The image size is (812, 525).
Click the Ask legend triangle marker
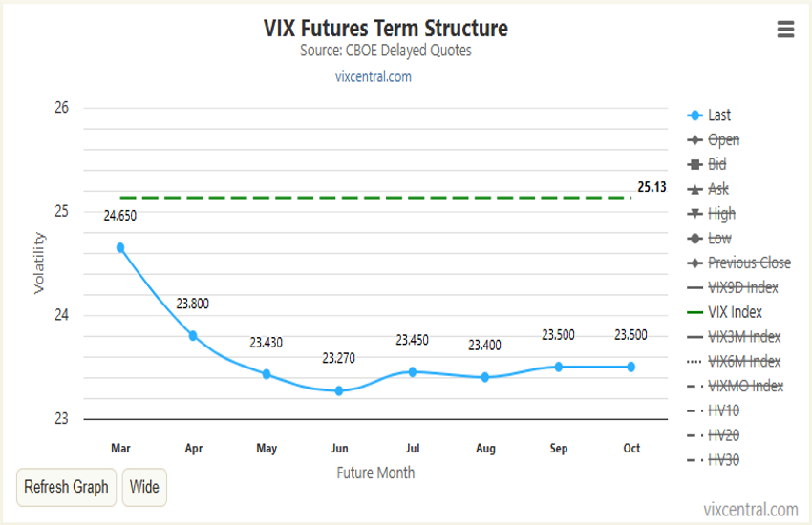click(695, 189)
